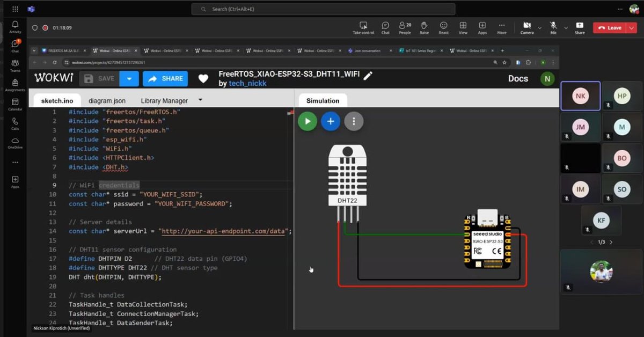Open Chat in the Teams left sidebar
This screenshot has height=337, width=644.
pyautogui.click(x=15, y=46)
